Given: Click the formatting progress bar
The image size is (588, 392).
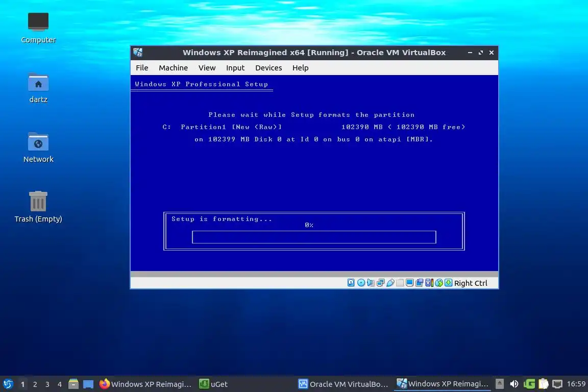Looking at the screenshot, I should 314,237.
